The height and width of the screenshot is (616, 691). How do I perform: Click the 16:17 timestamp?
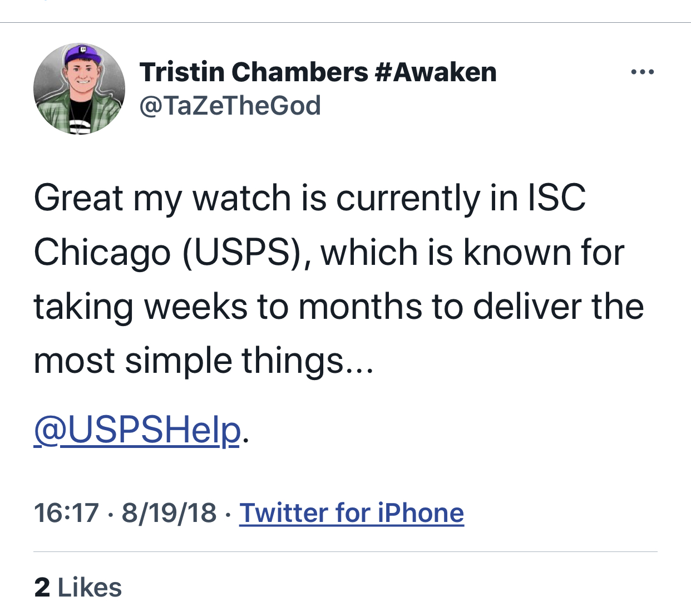click(66, 512)
